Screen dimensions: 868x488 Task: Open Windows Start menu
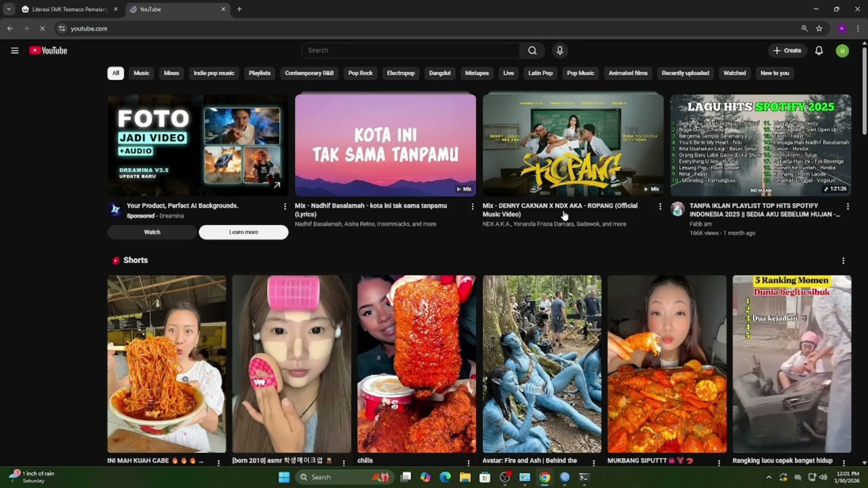[284, 477]
